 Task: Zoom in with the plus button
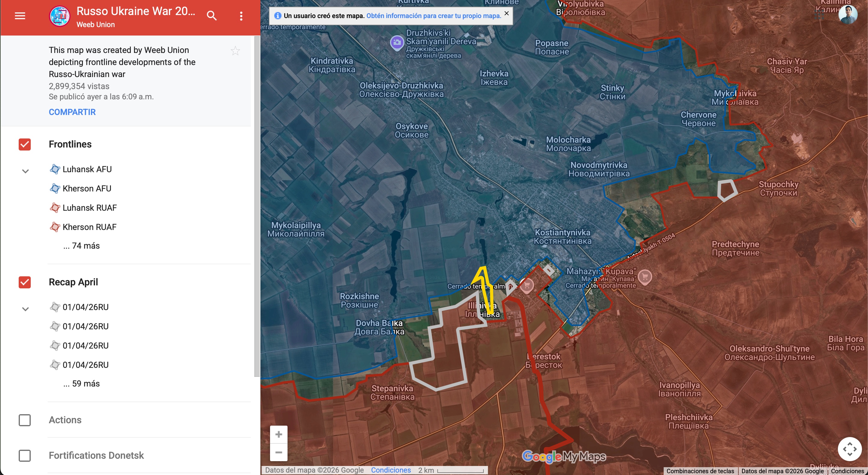pos(279,434)
